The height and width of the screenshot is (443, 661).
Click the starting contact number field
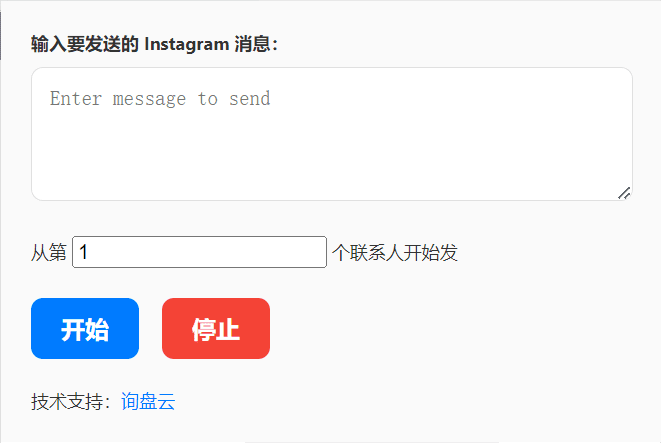tap(199, 252)
